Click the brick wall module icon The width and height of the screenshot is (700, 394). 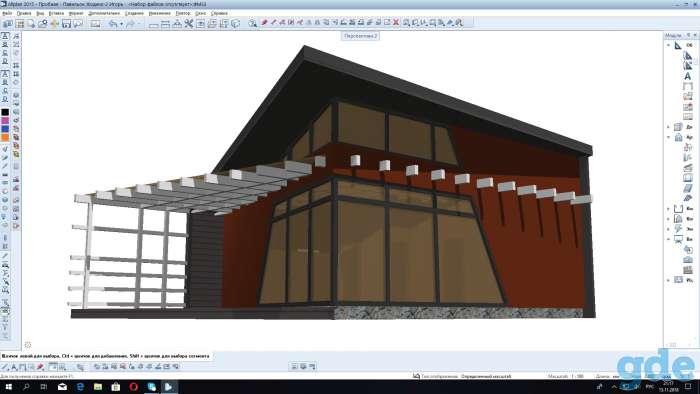688,269
